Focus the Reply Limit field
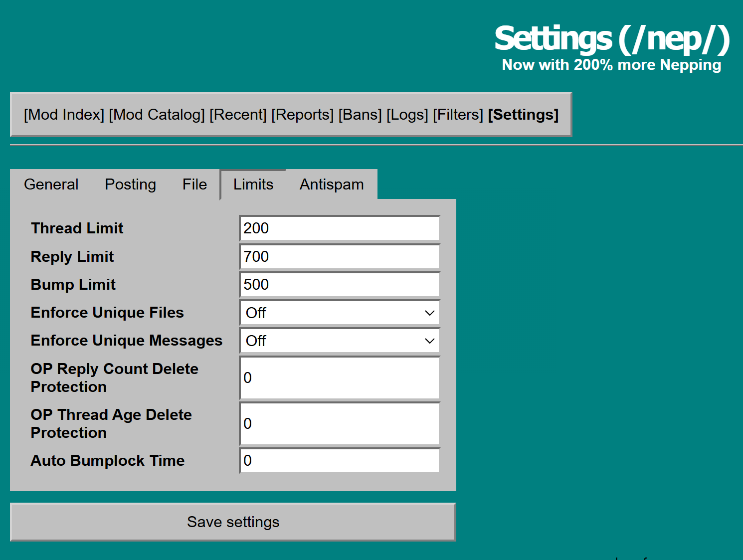The width and height of the screenshot is (743, 560). tap(340, 257)
